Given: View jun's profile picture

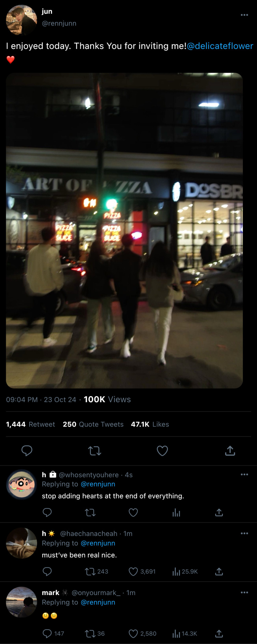Looking at the screenshot, I should click(x=22, y=20).
